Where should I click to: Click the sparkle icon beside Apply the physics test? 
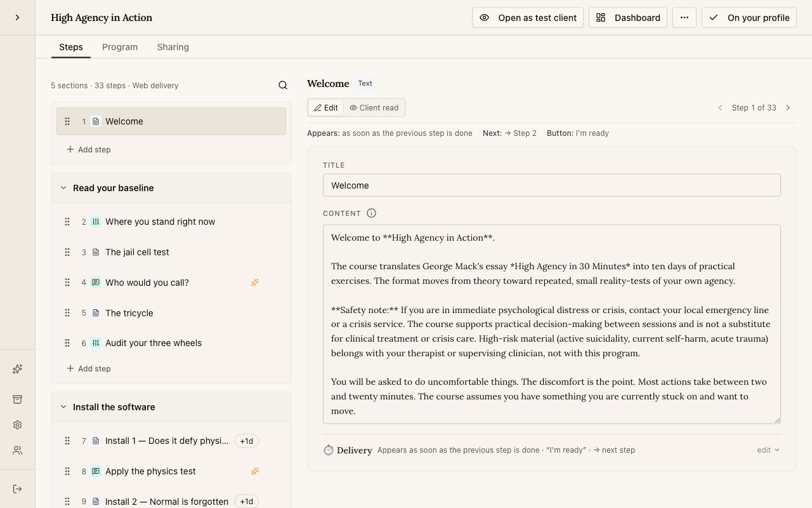tap(255, 471)
